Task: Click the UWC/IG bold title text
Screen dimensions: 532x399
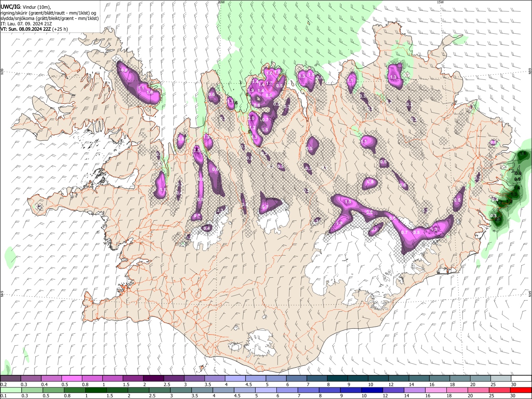Action: point(10,7)
